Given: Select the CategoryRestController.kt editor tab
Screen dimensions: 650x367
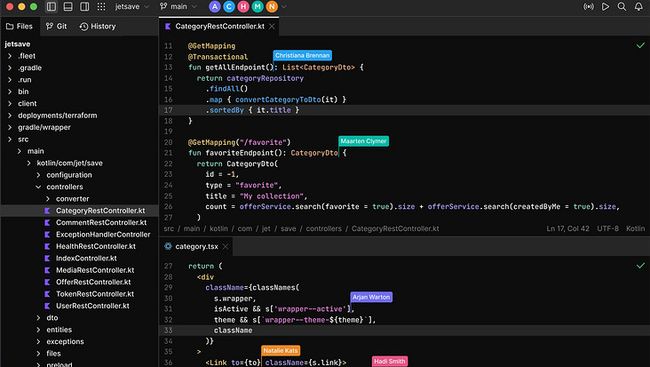Looking at the screenshot, I should (x=220, y=26).
